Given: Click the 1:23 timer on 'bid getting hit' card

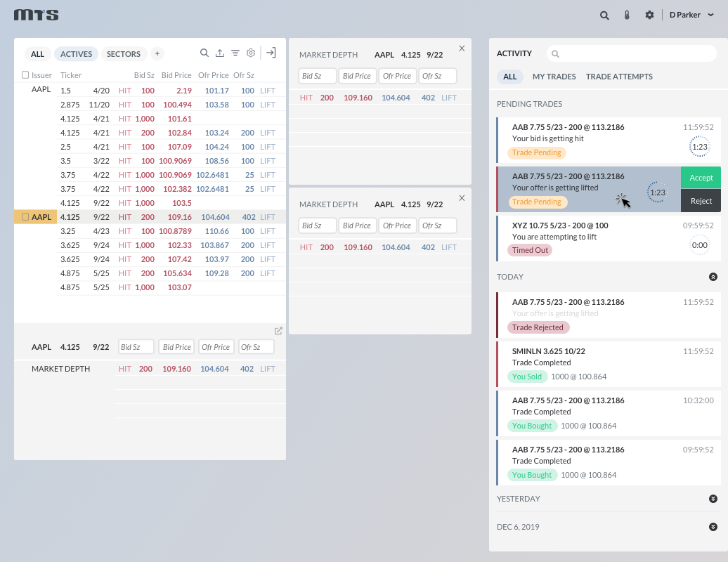Looking at the screenshot, I should 699,147.
